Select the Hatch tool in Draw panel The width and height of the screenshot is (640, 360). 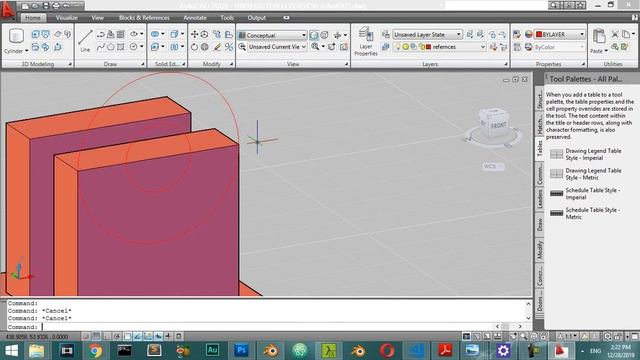[x=121, y=34]
